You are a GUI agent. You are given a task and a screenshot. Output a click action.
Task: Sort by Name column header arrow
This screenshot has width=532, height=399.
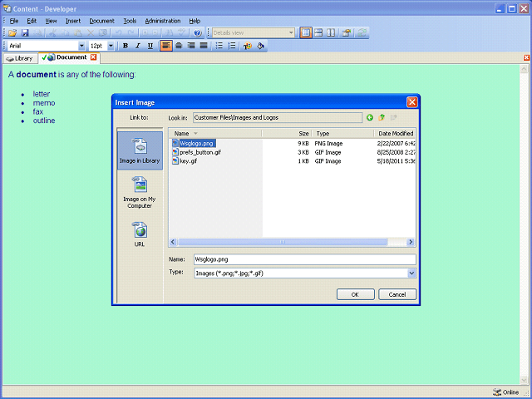(x=195, y=134)
